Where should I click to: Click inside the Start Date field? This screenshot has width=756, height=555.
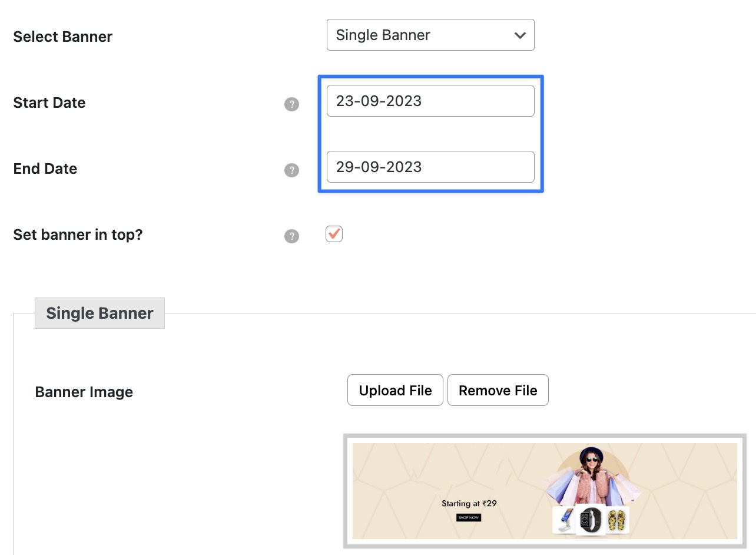tap(430, 101)
